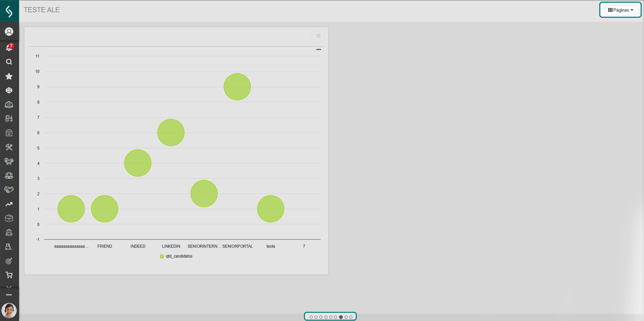Open the sidebar three-dots more menu
Screen dimensions: 644x321
pyautogui.click(x=9, y=295)
